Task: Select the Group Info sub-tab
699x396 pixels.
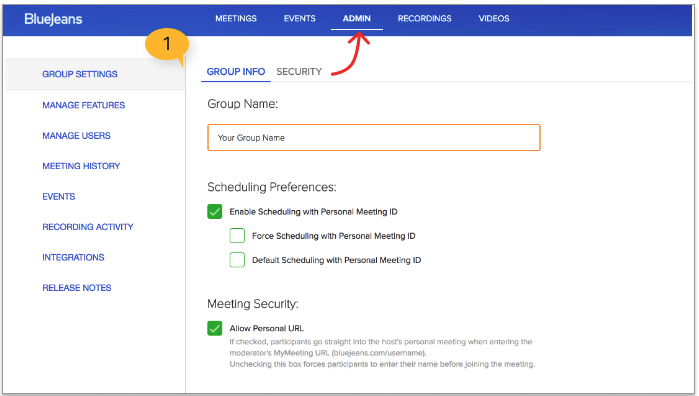Action: tap(236, 72)
